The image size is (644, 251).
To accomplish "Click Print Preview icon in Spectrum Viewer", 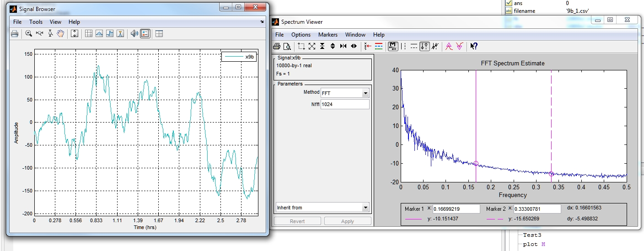I will click(x=287, y=46).
